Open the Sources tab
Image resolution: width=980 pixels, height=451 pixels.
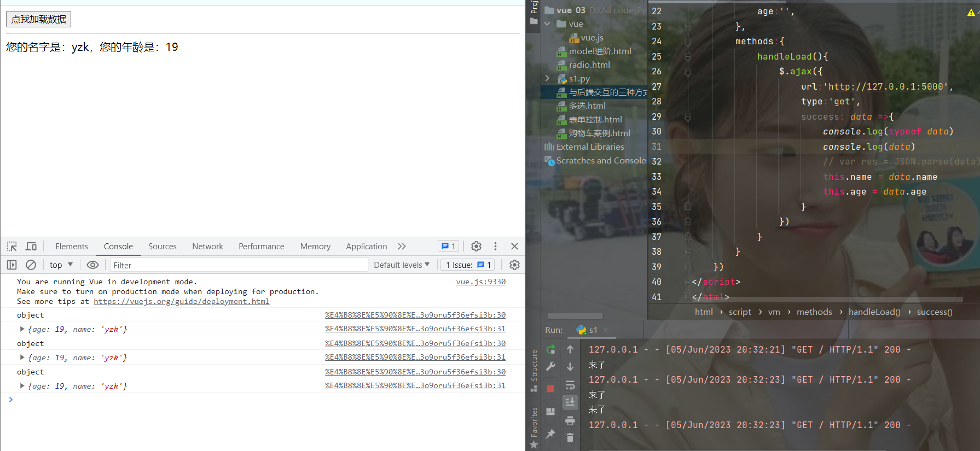coord(163,247)
